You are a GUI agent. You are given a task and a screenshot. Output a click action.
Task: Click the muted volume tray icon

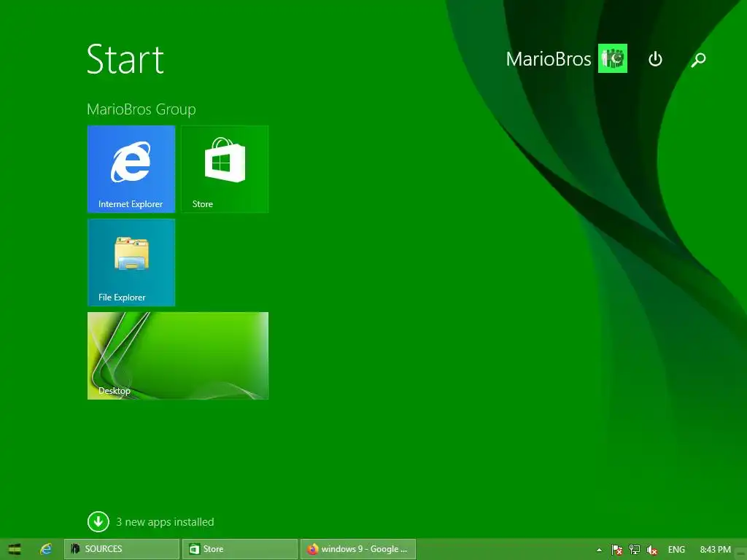651,550
